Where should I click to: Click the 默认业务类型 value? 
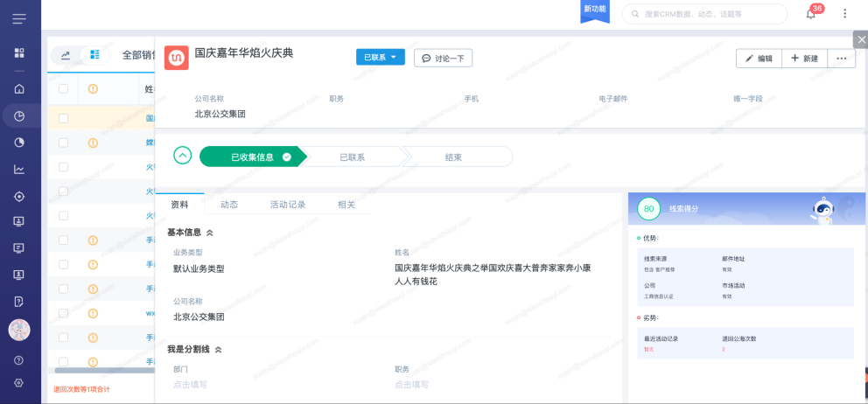pyautogui.click(x=199, y=269)
